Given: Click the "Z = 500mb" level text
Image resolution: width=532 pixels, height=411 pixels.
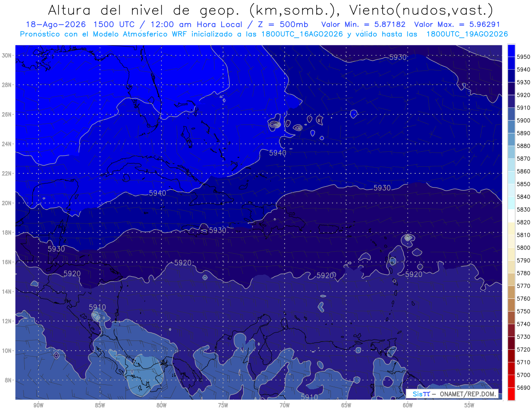Looking at the screenshot, I should tap(283, 25).
